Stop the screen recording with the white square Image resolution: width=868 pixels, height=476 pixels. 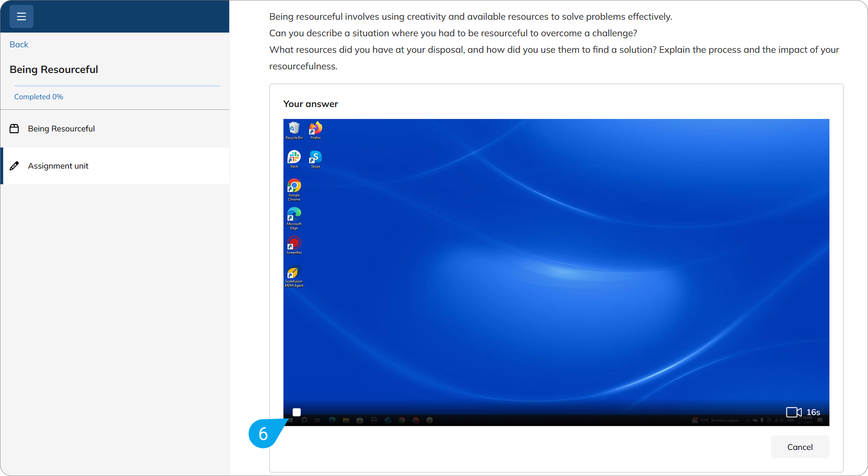pyautogui.click(x=297, y=412)
